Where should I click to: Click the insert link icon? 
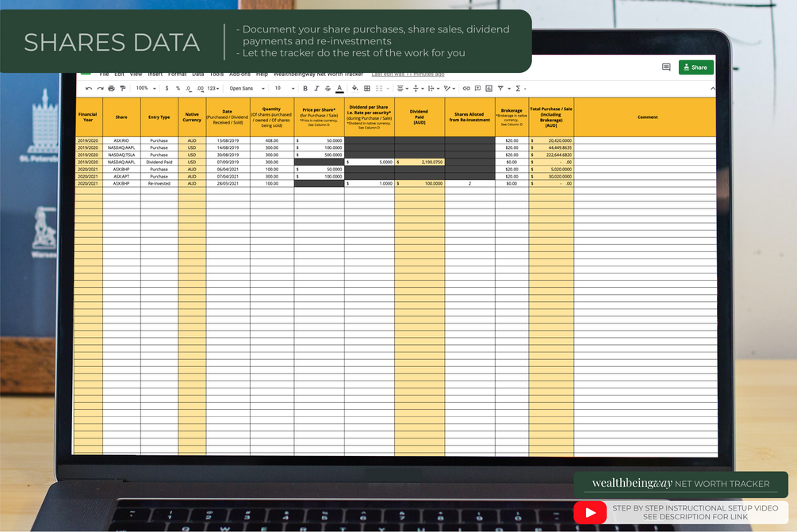(466, 89)
